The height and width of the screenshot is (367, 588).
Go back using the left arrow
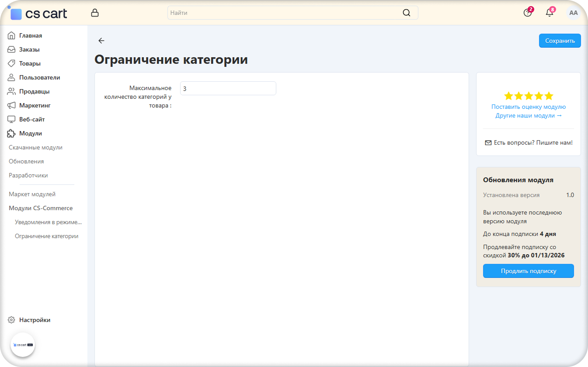pos(101,41)
